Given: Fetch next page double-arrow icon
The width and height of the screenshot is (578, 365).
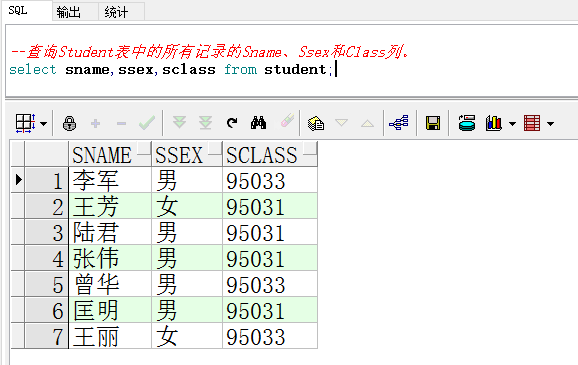Looking at the screenshot, I should 180,122.
